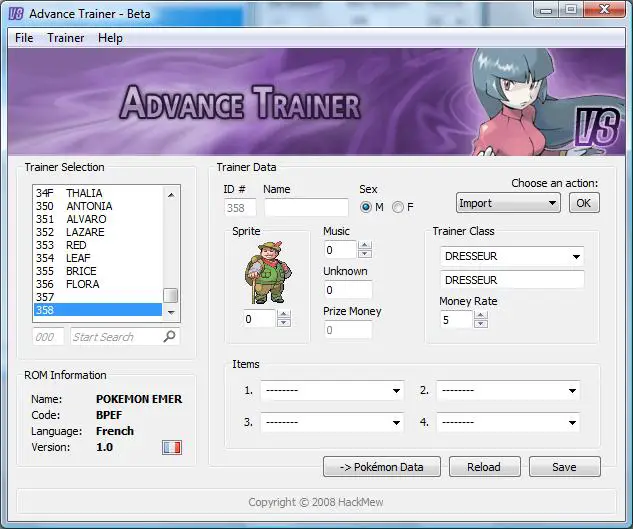Screen dimensions: 633x529
Task: Select the M sex radio button
Action: (x=366, y=207)
